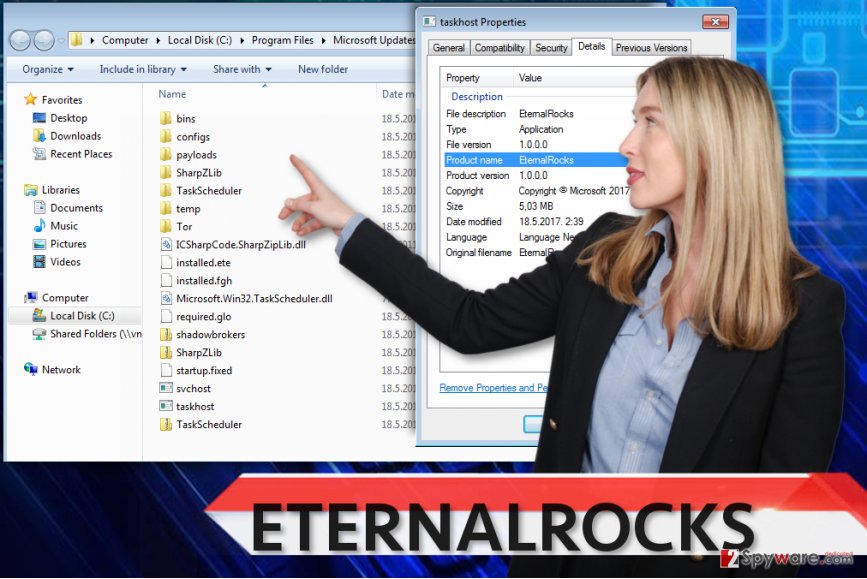The width and height of the screenshot is (867, 579).
Task: Select Computer node in navigation tree
Action: [x=56, y=298]
